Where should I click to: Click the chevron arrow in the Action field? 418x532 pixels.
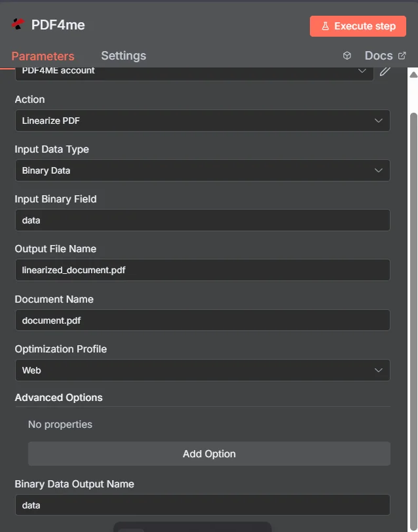[378, 121]
